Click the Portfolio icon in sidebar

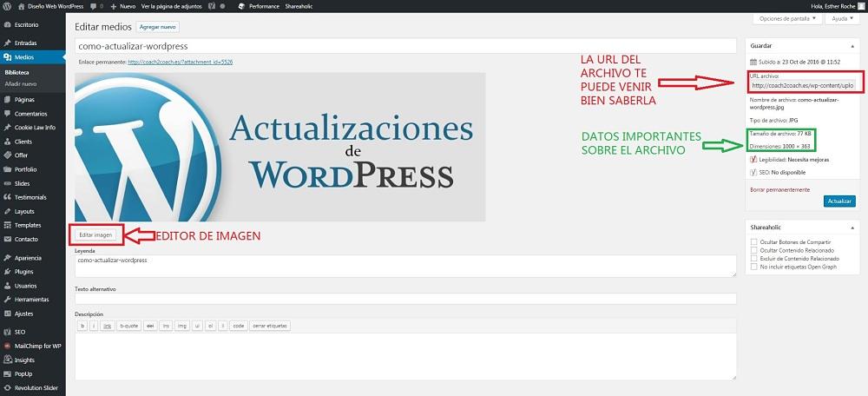pyautogui.click(x=7, y=169)
